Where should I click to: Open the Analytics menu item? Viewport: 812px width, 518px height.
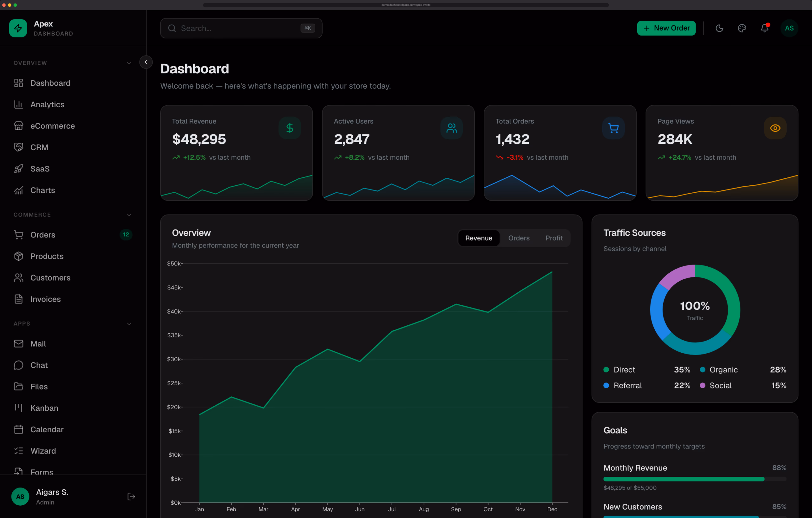click(73, 105)
